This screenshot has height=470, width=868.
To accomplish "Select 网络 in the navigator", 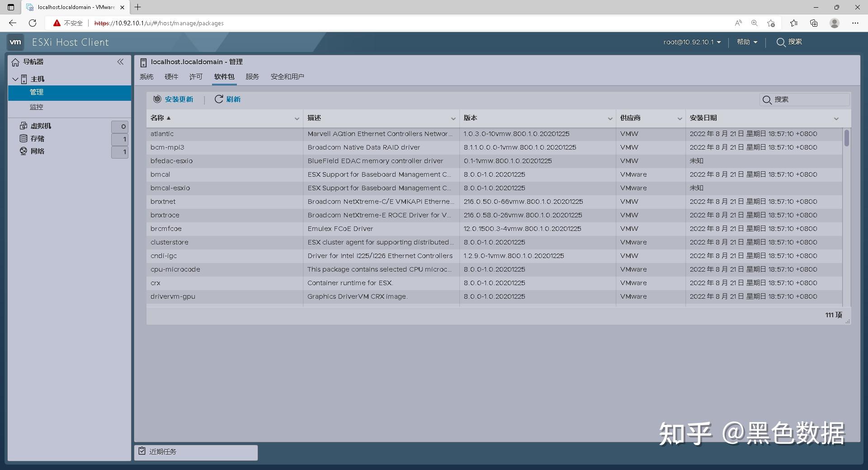I will [x=38, y=151].
